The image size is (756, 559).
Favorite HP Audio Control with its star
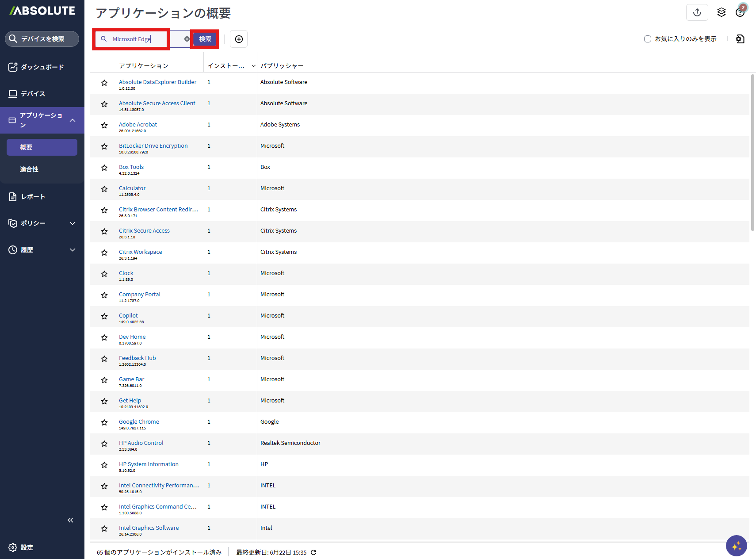click(x=104, y=444)
